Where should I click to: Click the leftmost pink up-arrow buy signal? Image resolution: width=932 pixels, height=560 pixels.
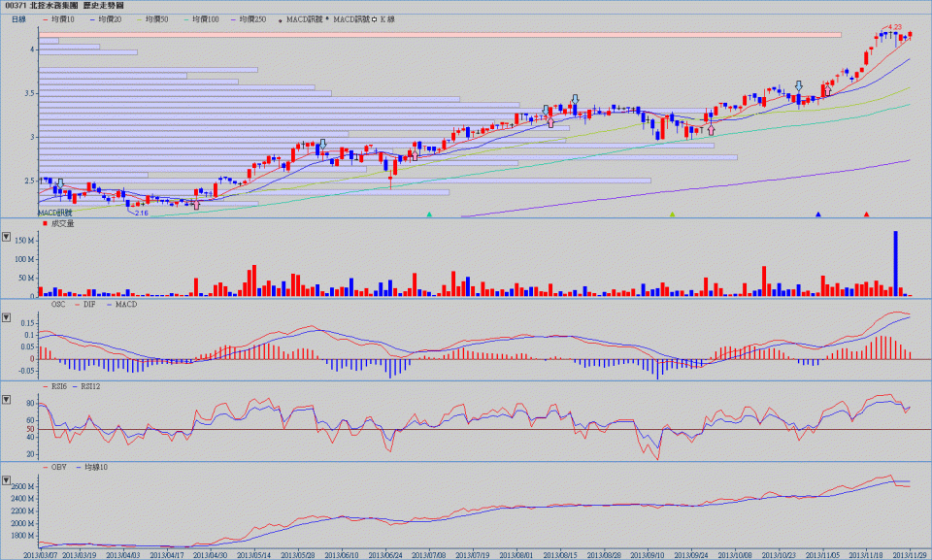pos(197,204)
